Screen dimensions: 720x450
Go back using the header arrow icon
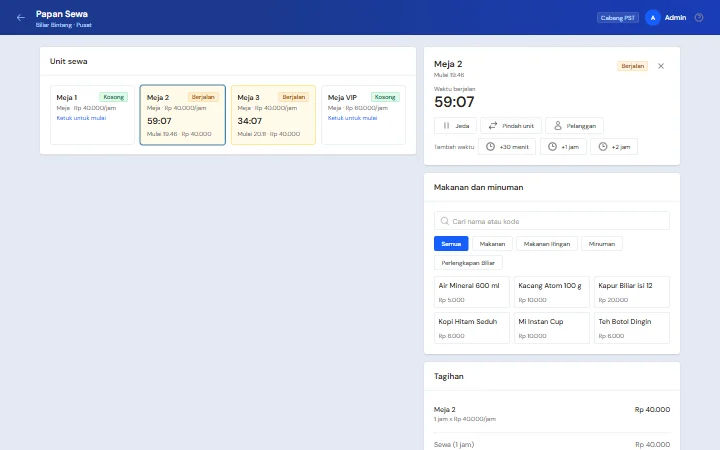click(21, 17)
